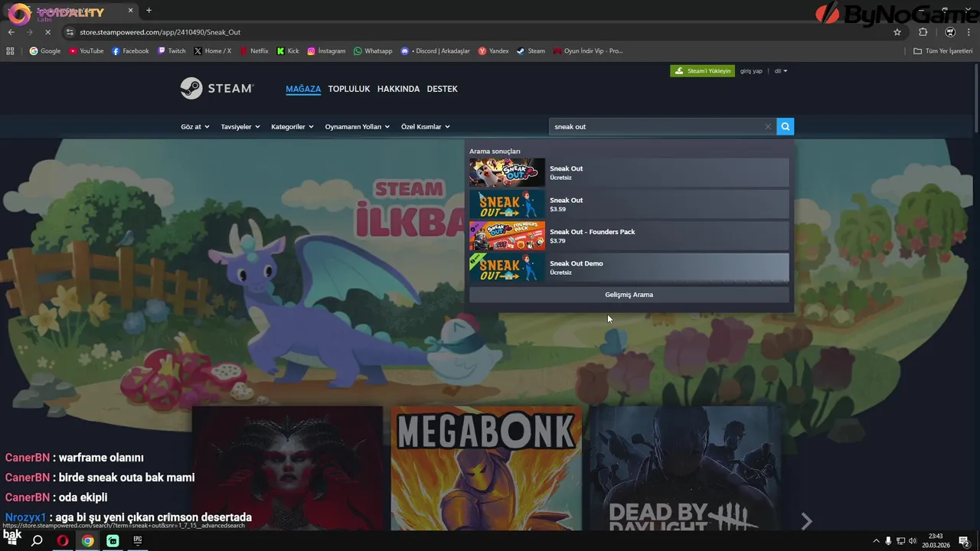Open the Home / X bookmark
980x551 pixels.
tap(212, 51)
